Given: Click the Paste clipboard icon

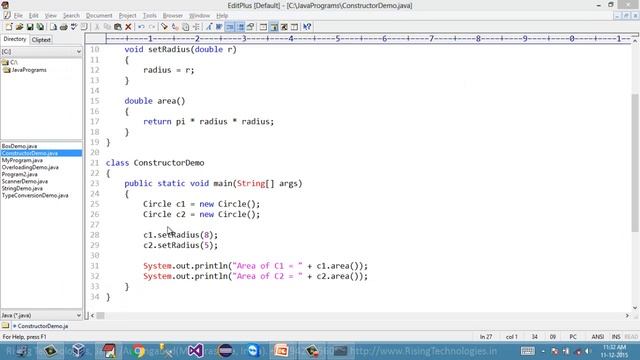Looking at the screenshot, I should pos(118,27).
